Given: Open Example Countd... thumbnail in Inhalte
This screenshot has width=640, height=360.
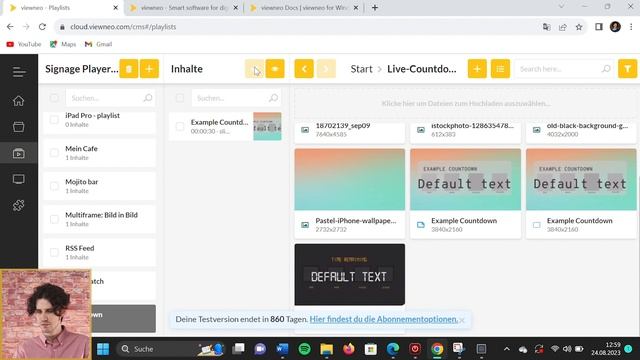Looking at the screenshot, I should [x=267, y=127].
